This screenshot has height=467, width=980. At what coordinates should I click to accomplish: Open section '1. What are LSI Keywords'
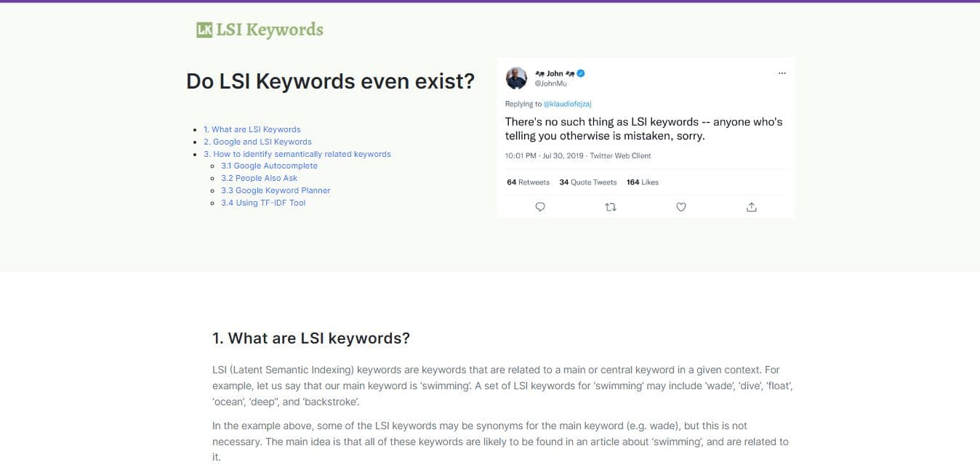tap(253, 129)
